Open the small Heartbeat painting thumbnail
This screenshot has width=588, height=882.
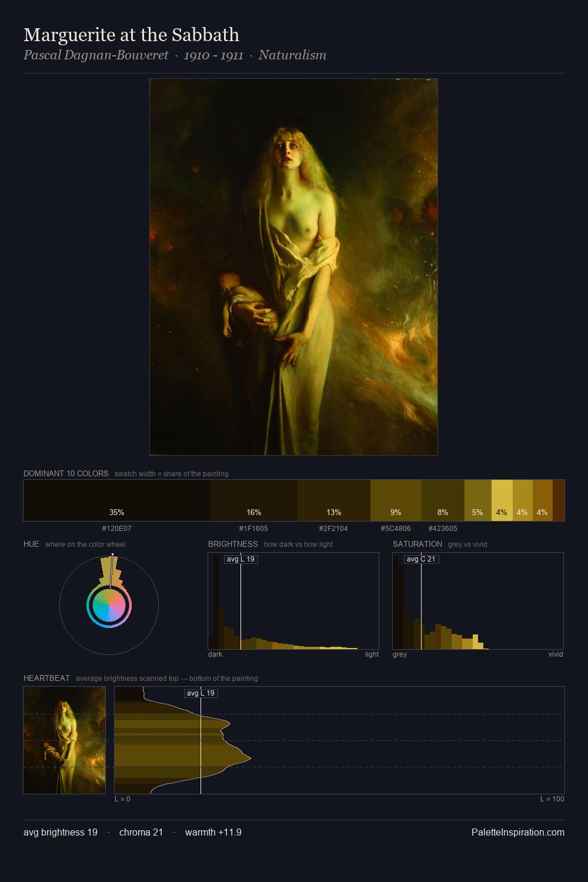click(x=65, y=740)
